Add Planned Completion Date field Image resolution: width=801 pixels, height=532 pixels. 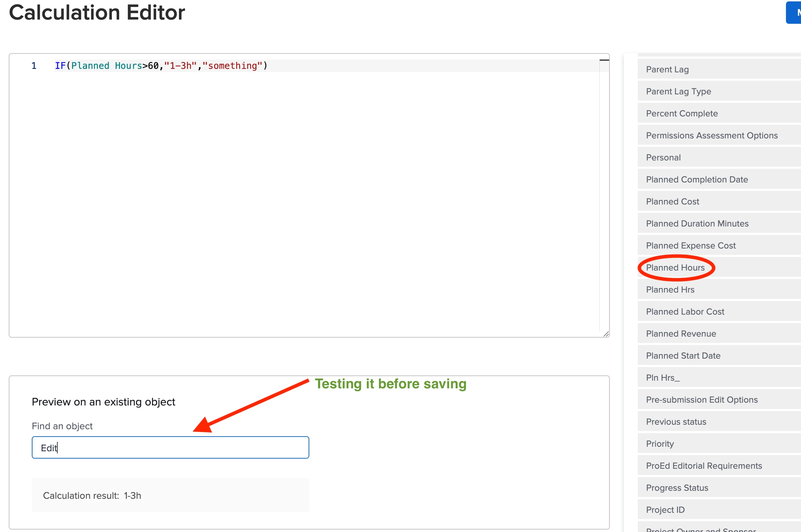click(697, 179)
